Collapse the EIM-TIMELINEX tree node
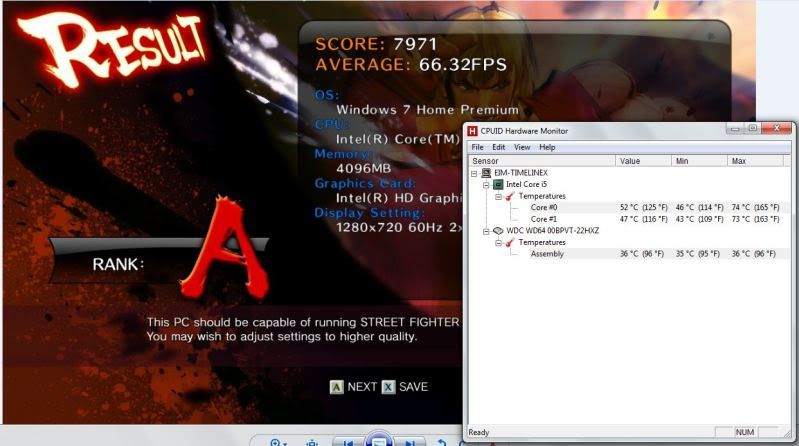Viewport: 799px width, 446px height. click(474, 173)
